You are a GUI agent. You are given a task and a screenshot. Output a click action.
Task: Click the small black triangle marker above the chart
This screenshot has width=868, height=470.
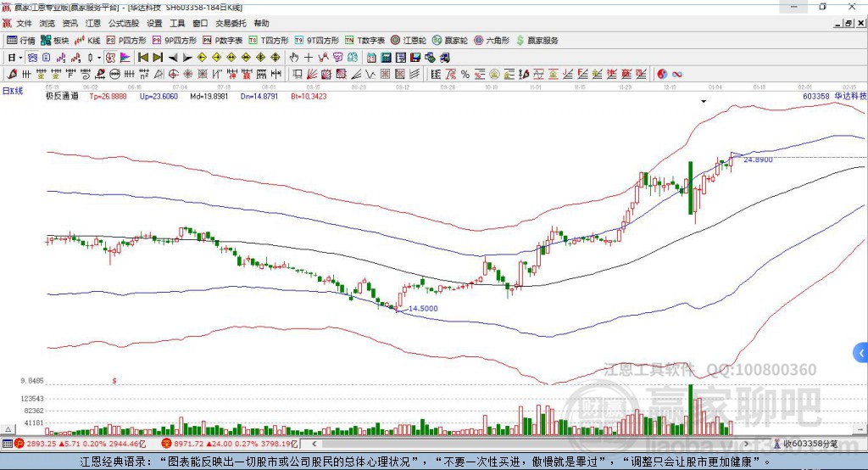point(704,102)
